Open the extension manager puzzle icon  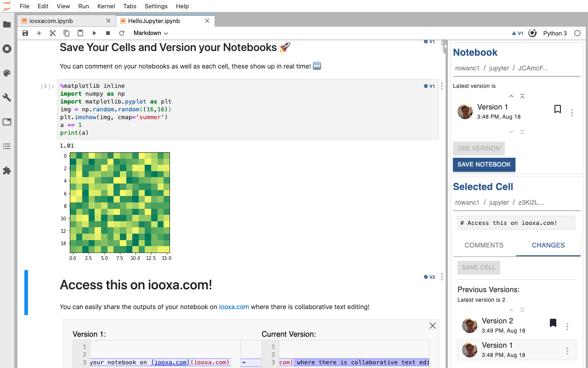(7, 171)
